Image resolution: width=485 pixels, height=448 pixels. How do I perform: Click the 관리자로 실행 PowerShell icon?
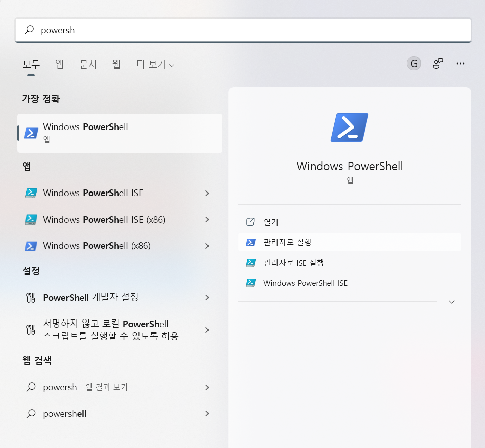[x=250, y=242]
